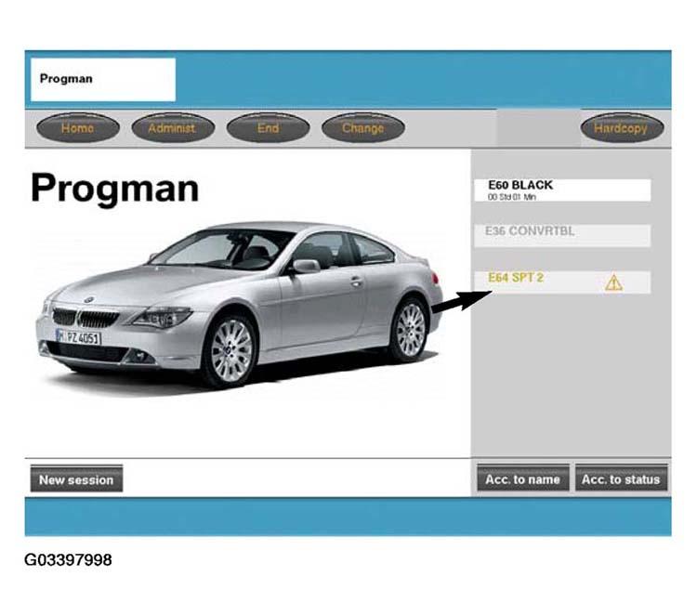Viewport: 697px width, 616px height.
Task: Click the car's front license plate
Action: pyautogui.click(x=79, y=336)
